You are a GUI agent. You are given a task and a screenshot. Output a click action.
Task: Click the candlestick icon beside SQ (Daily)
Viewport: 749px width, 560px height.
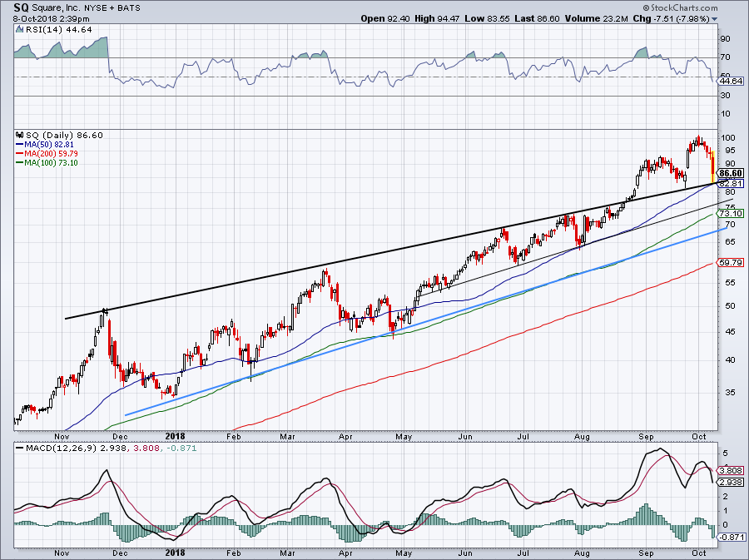point(20,135)
